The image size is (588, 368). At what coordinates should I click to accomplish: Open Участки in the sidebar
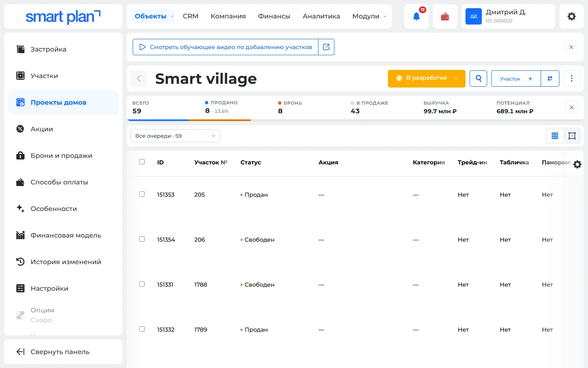coord(63,76)
